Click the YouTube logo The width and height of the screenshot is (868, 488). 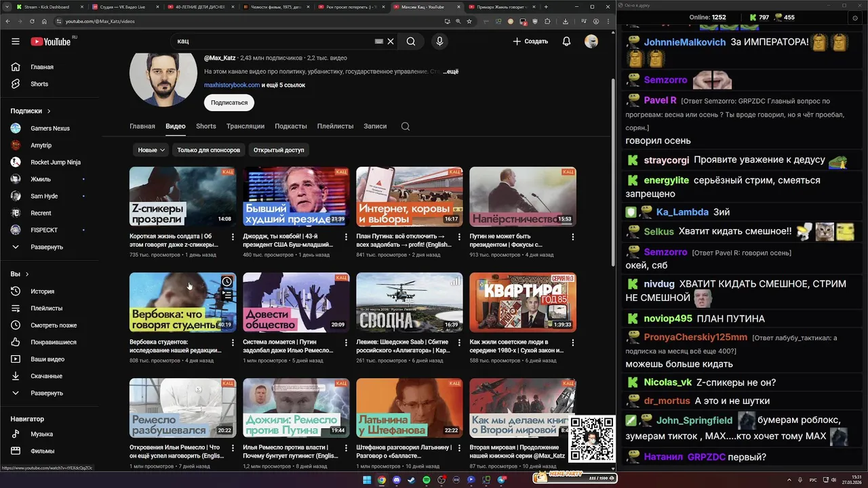pos(52,41)
